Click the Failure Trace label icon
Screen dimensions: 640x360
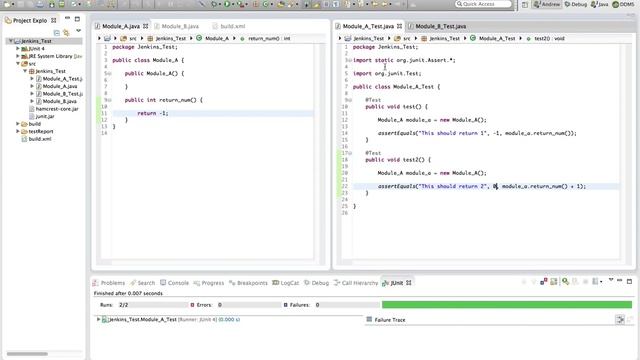click(x=369, y=320)
